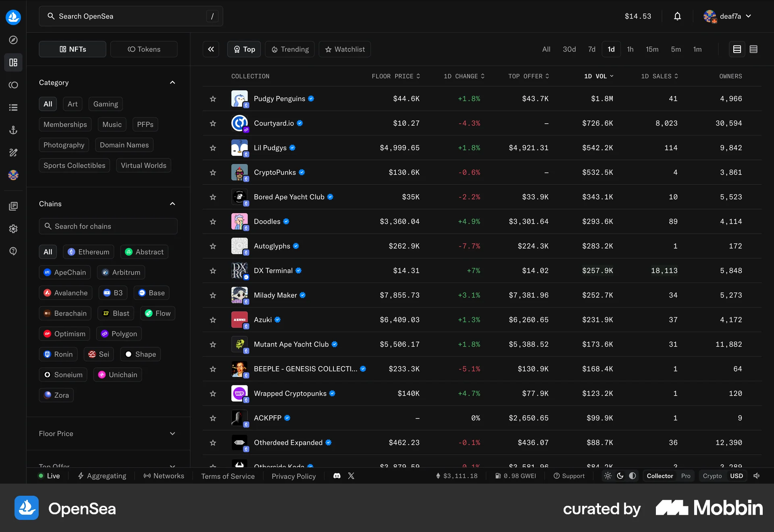Switch currency display from USD to Crypto
This screenshot has width=774, height=532.
(712, 476)
